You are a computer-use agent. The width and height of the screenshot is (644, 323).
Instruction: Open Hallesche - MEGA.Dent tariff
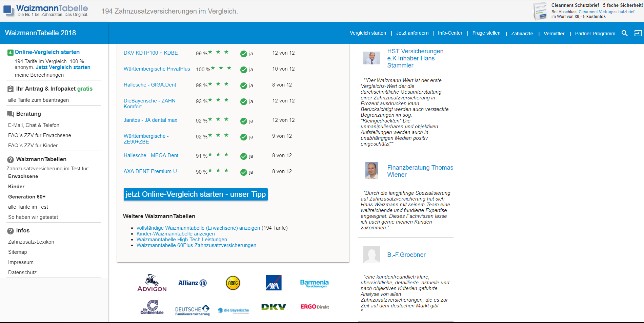(x=151, y=155)
